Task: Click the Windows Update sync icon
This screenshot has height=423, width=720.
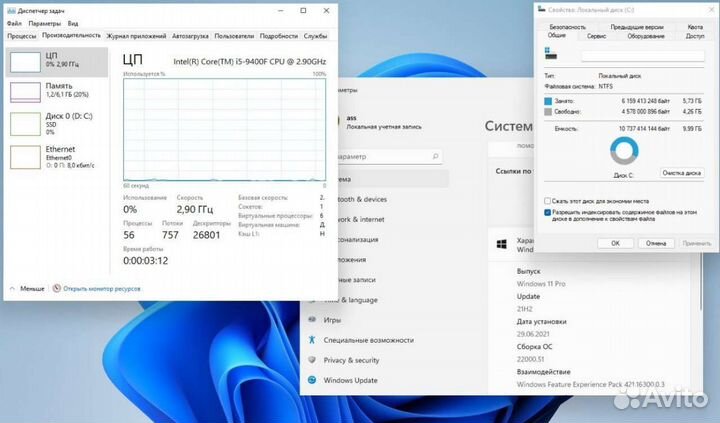Action: [312, 380]
